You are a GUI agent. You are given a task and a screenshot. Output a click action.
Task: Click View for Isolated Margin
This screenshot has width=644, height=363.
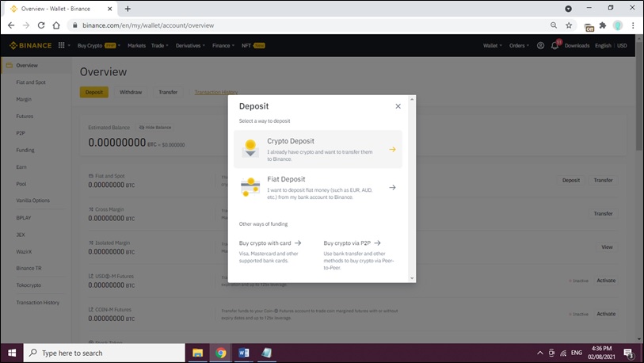607,247
